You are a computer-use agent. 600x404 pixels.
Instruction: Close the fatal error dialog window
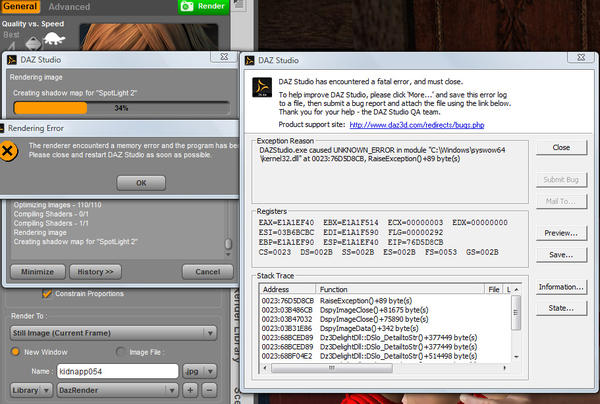point(581,57)
